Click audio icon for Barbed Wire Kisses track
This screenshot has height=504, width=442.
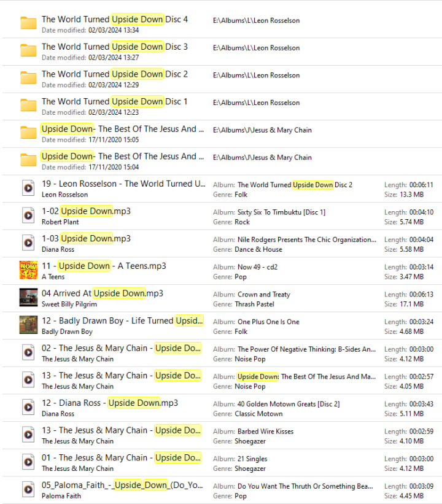(x=28, y=435)
